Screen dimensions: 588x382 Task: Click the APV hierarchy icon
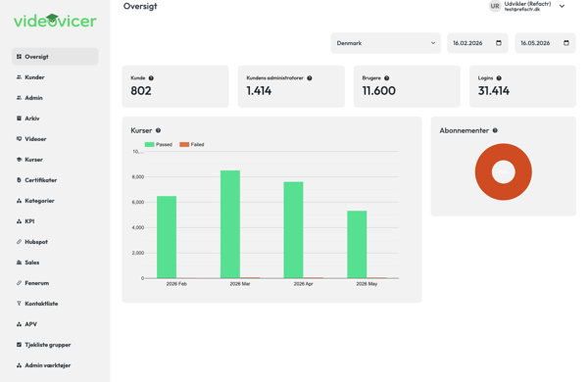click(19, 324)
